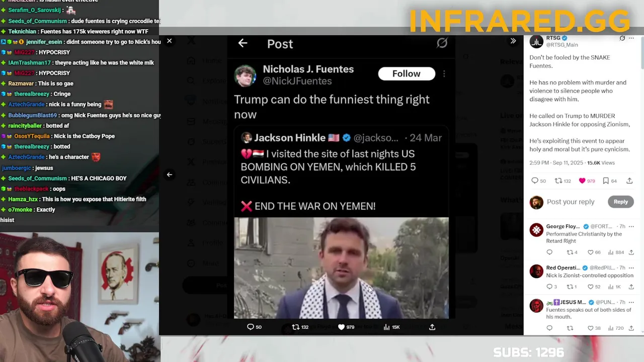This screenshot has height=362, width=644.
Task: Click the Reply button
Action: pos(620,202)
